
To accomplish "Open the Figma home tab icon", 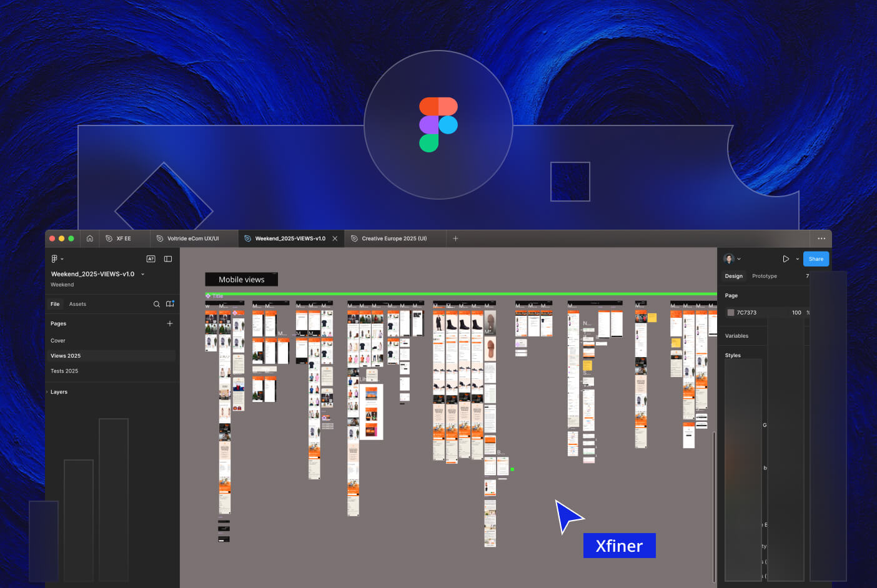I will [90, 238].
